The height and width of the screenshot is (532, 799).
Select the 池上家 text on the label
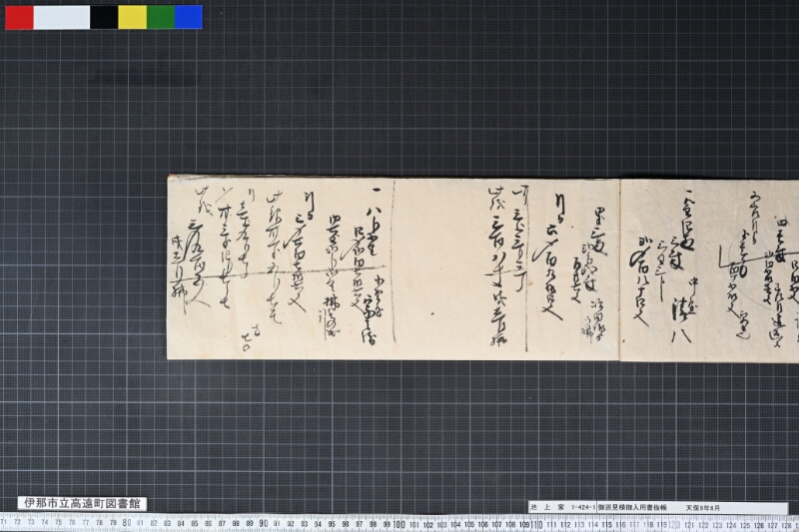pyautogui.click(x=547, y=508)
